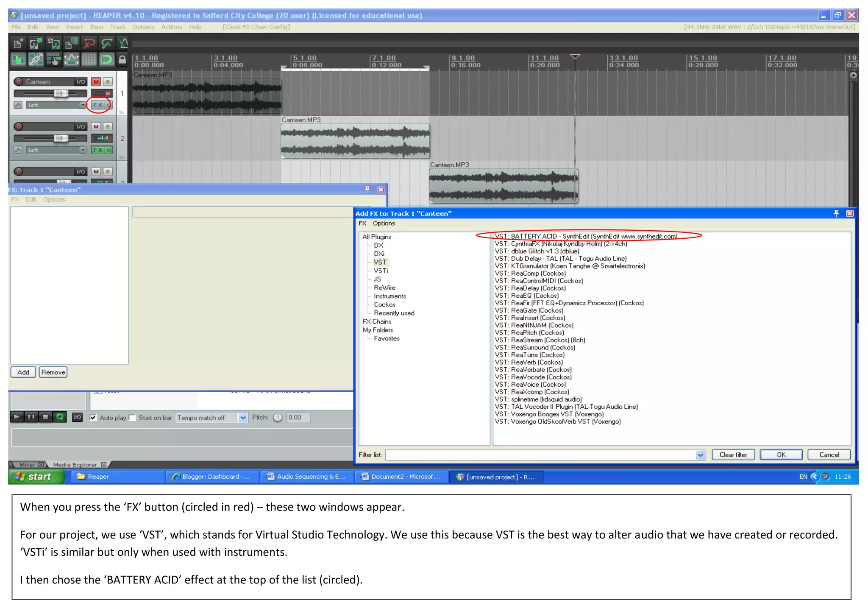The height and width of the screenshot is (614, 868).
Task: Click Media Explorer I/O routing button
Action: point(77,417)
